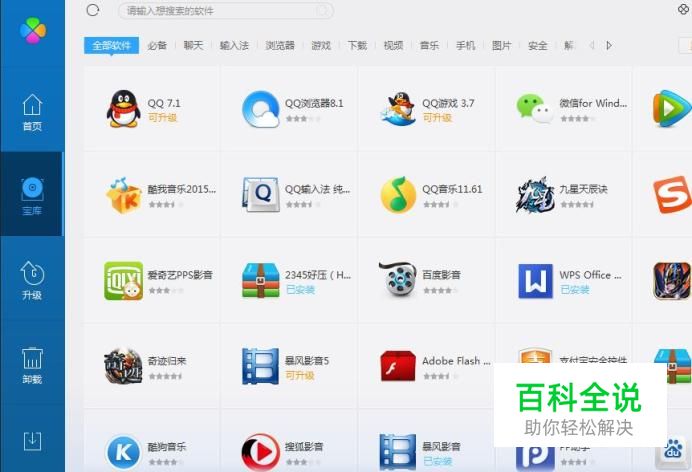Click the QQ浏览器8.1 title text
This screenshot has height=472, width=692.
click(314, 103)
